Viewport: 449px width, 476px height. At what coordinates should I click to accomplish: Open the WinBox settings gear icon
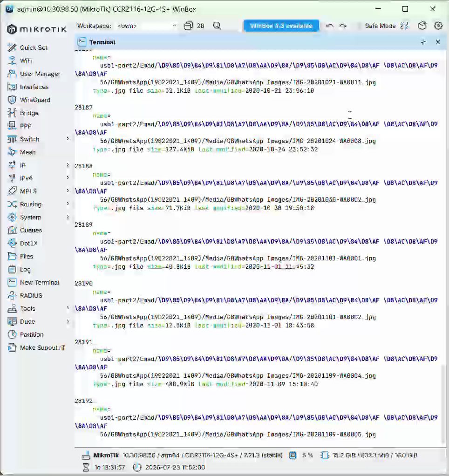click(438, 26)
